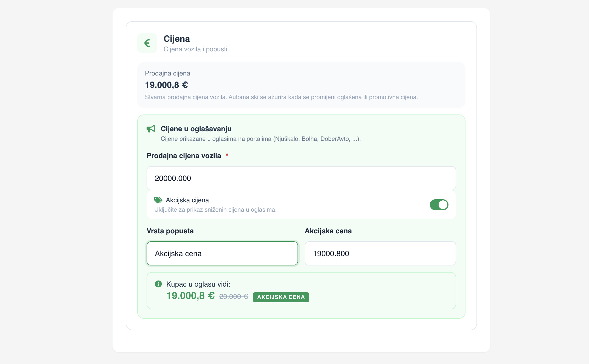Focus the Prodajna cijena vozila input field
Screen dimensions: 589x364
pyautogui.click(x=301, y=178)
